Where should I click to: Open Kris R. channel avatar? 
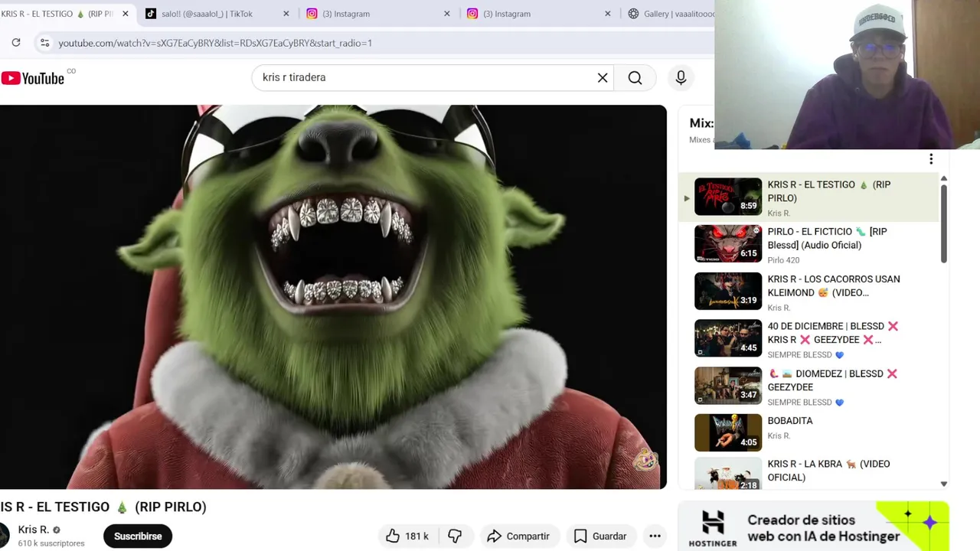pos(4,535)
